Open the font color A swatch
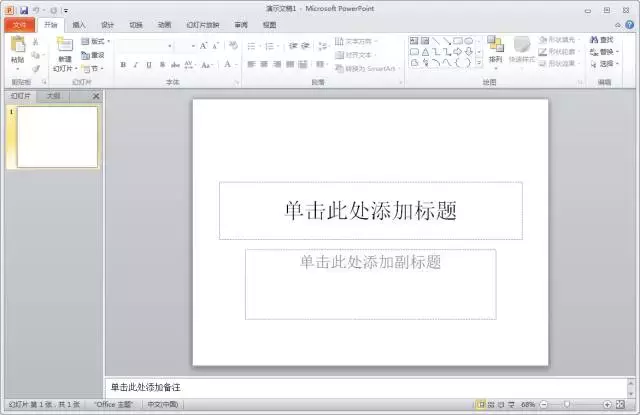Image resolution: width=640 pixels, height=415 pixels. pos(227,64)
